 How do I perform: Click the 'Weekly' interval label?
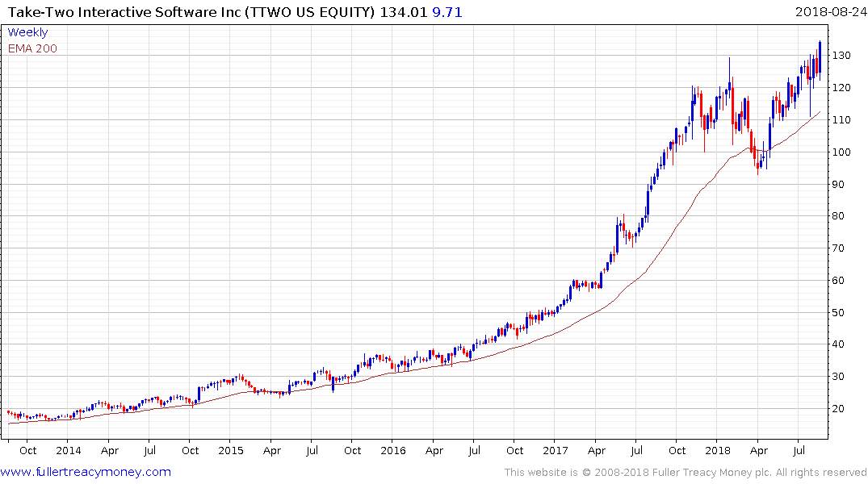[x=27, y=32]
